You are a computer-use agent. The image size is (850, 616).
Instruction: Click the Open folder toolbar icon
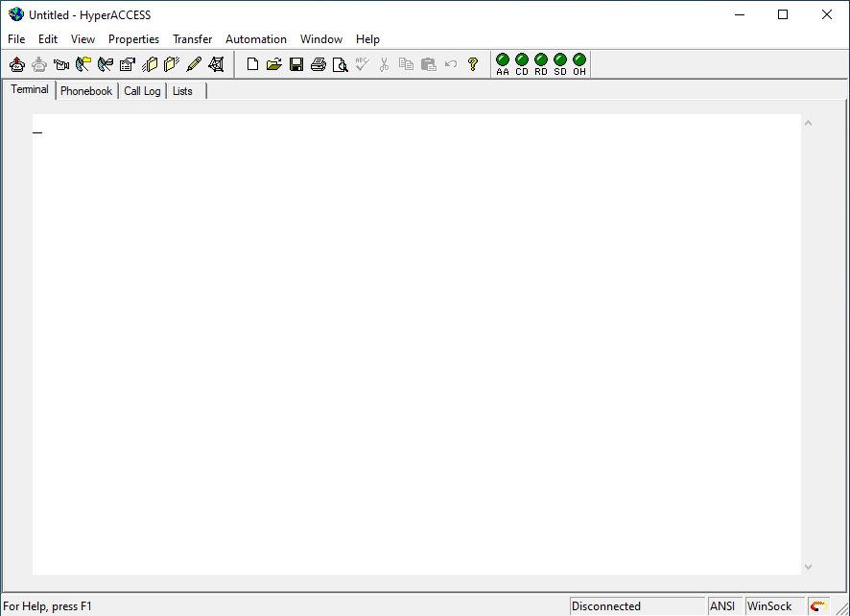pos(274,64)
